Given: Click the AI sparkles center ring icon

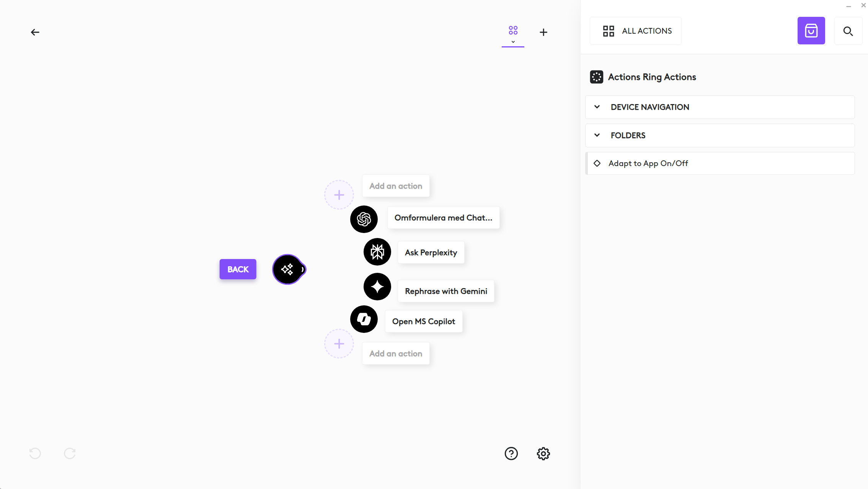Looking at the screenshot, I should (x=287, y=269).
